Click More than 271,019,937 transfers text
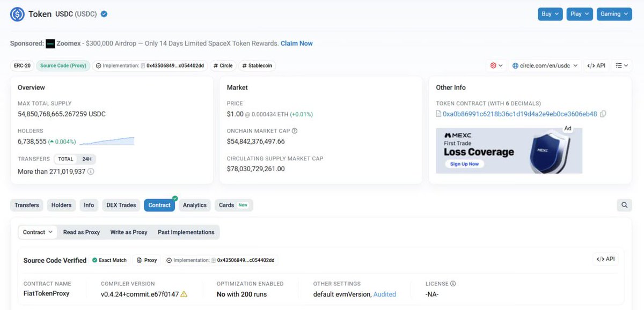The height and width of the screenshot is (310, 644). click(x=52, y=172)
